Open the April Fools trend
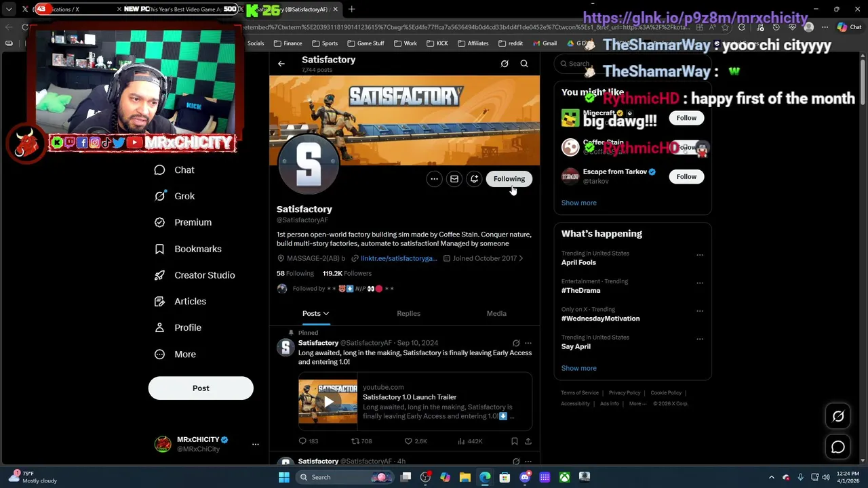Screen dimensions: 868x488 pyautogui.click(x=578, y=262)
